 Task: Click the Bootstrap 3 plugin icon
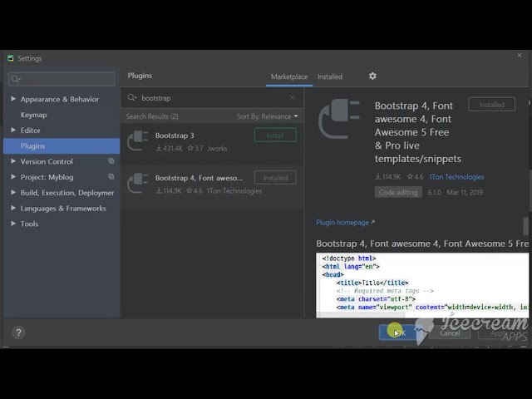(138, 140)
